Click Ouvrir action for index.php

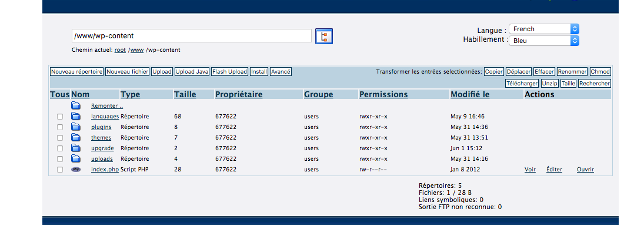click(585, 170)
